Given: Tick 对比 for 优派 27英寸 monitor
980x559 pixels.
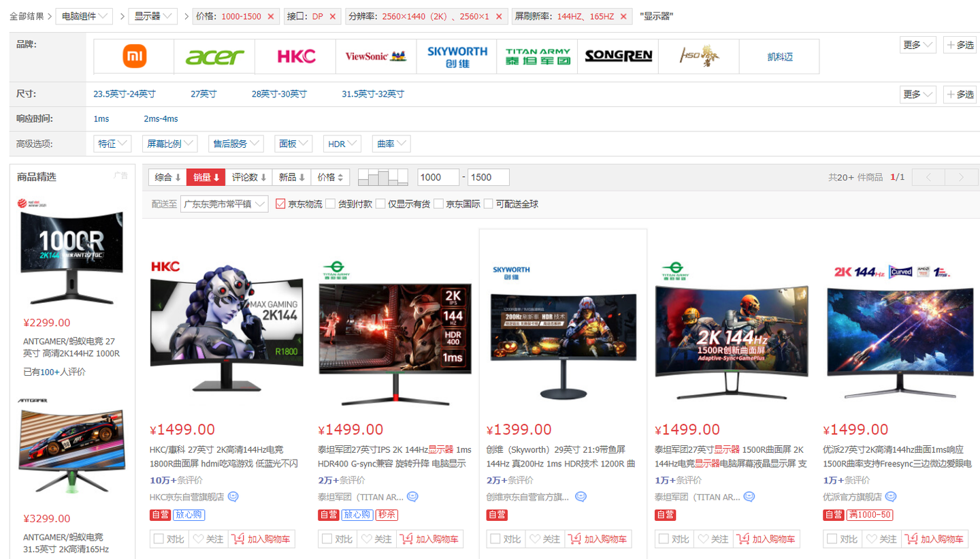Looking at the screenshot, I should tap(832, 539).
